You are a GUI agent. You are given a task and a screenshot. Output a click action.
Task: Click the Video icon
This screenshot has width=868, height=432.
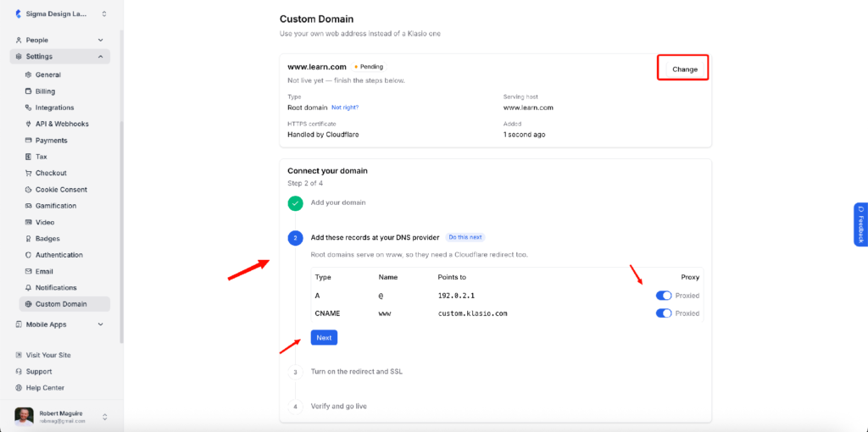pyautogui.click(x=28, y=223)
